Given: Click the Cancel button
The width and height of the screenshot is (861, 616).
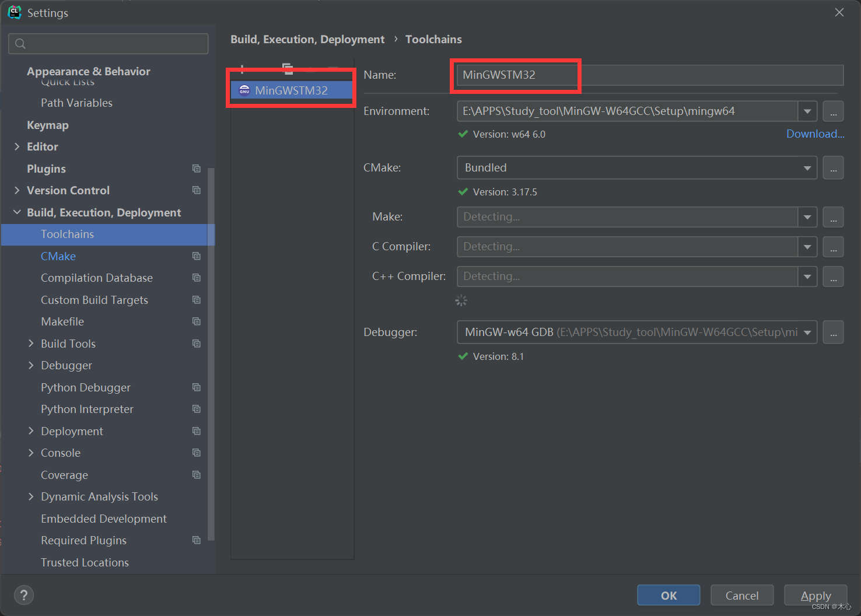Looking at the screenshot, I should click(742, 595).
